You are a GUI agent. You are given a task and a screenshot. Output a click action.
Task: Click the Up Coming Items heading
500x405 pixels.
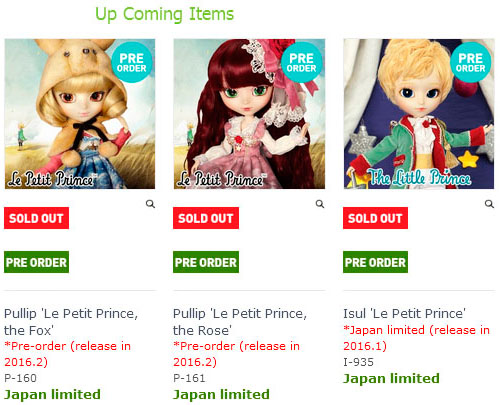[x=165, y=15]
